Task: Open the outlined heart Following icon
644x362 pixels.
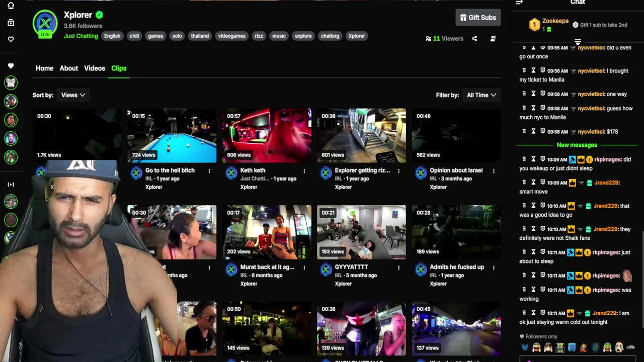Action: (11, 39)
